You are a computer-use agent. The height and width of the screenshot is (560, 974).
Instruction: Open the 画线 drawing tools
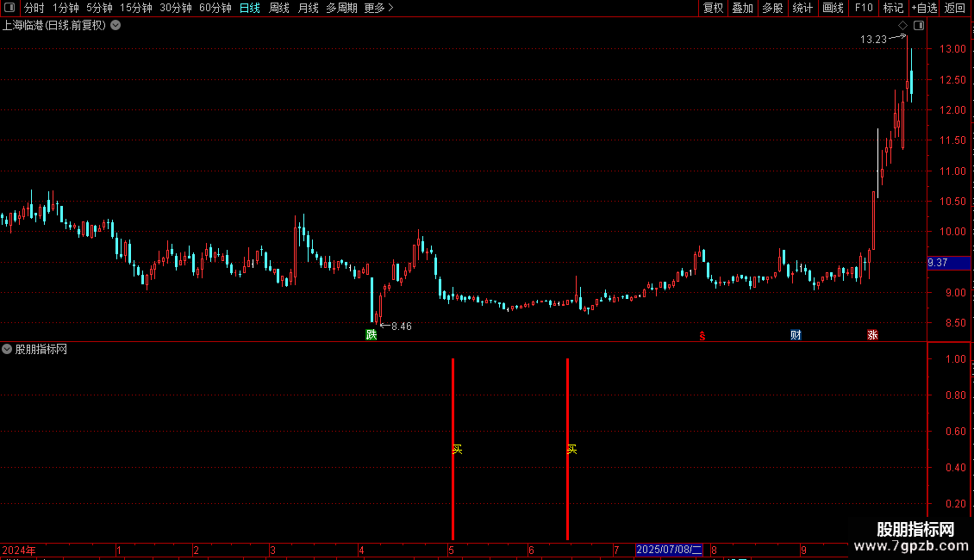(833, 8)
